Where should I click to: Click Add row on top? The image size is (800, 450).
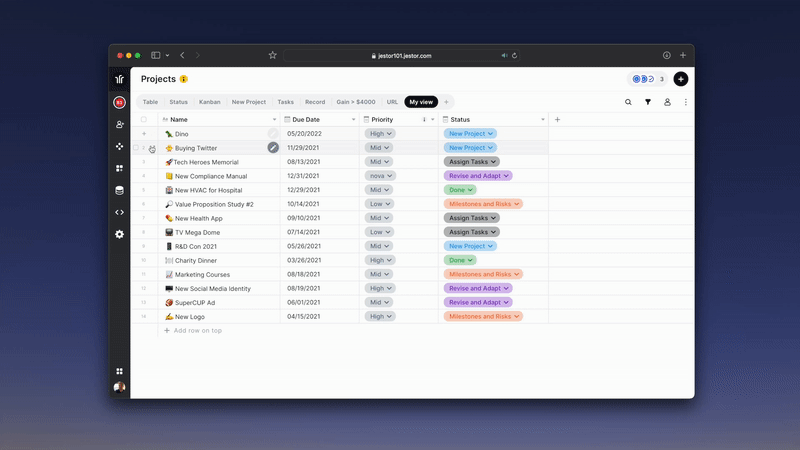192,331
